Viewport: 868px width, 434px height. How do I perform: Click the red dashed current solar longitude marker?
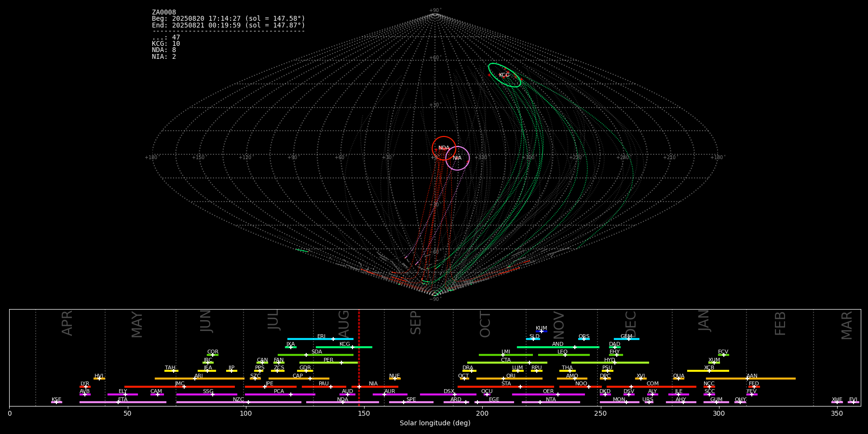point(359,357)
